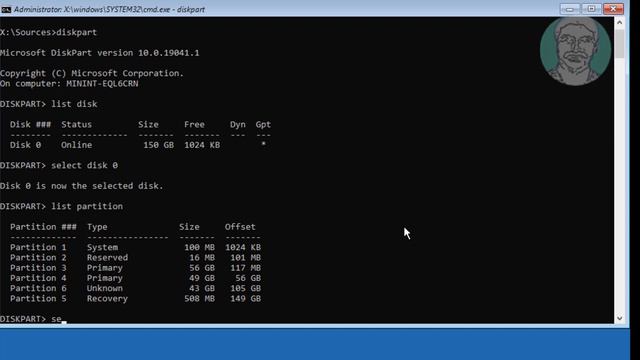The image size is (640, 360).
Task: Click the 'DISKPART> list partition' command line
Action: pos(61,206)
